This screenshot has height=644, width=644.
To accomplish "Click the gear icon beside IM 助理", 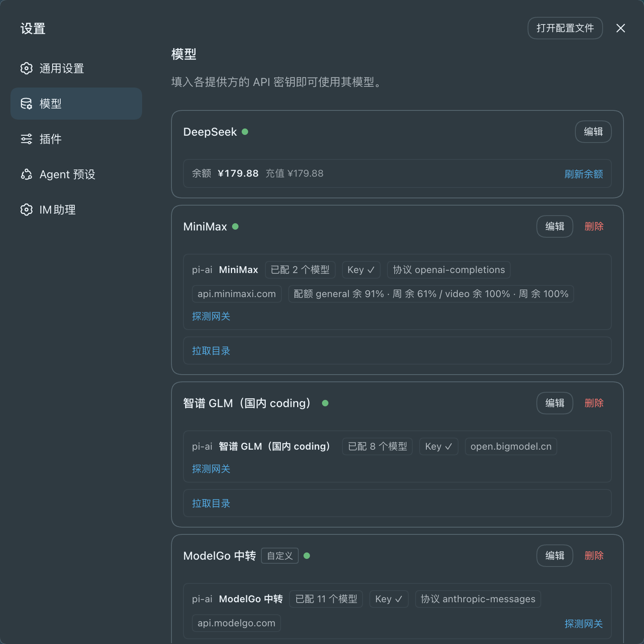I will [26, 210].
